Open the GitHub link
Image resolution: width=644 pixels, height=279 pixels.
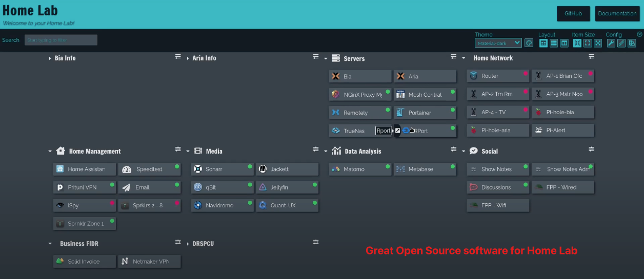pos(573,14)
